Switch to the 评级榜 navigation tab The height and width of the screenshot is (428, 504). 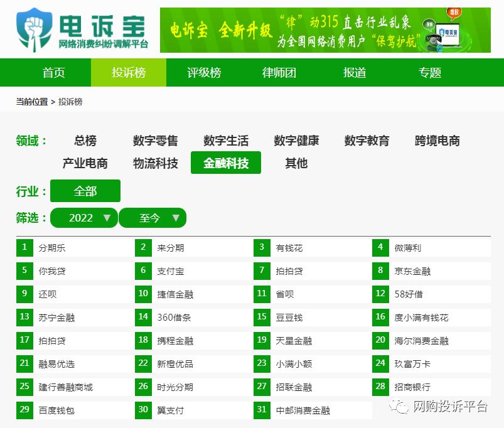click(x=203, y=73)
